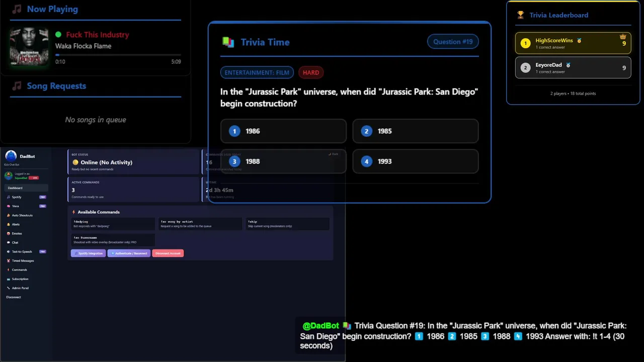Click EeyoreDad leaderboard row
This screenshot has width=644, height=362.
(573, 67)
